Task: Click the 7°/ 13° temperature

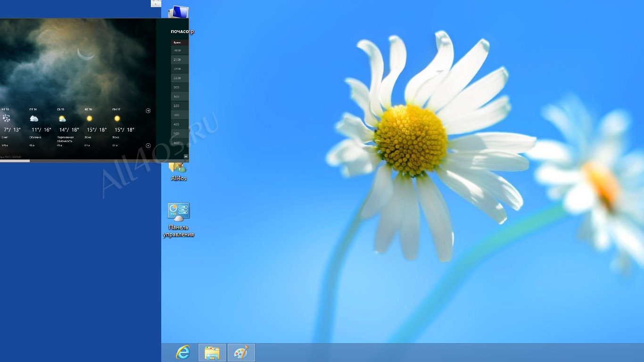Action: click(x=12, y=130)
